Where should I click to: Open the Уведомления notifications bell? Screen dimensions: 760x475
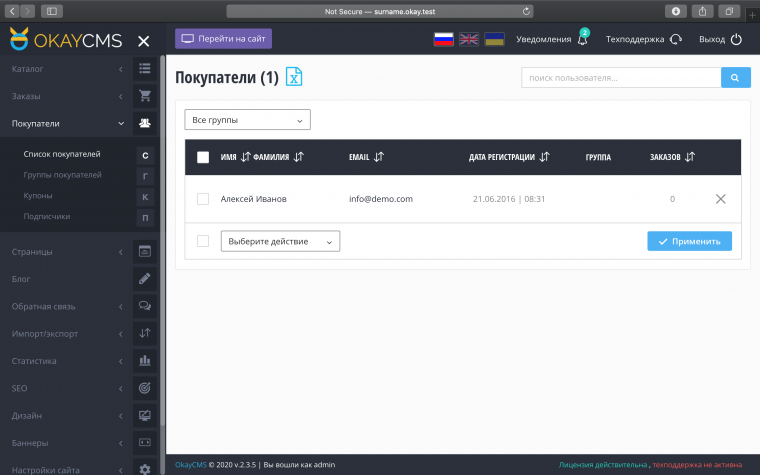click(x=582, y=40)
